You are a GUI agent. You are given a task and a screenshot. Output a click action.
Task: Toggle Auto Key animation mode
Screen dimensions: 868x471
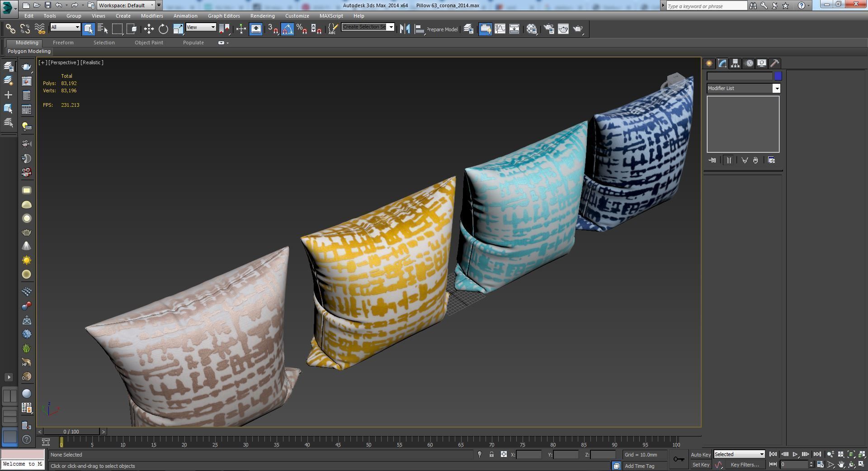701,455
